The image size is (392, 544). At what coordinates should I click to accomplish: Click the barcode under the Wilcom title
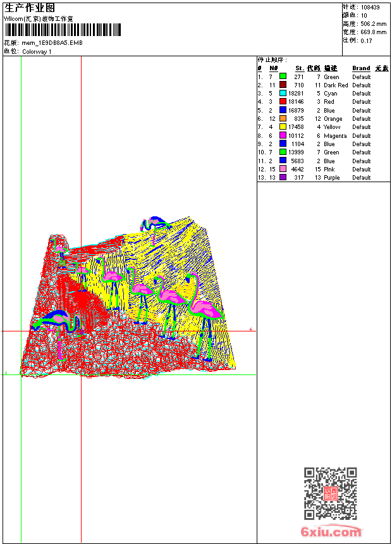pos(63,30)
